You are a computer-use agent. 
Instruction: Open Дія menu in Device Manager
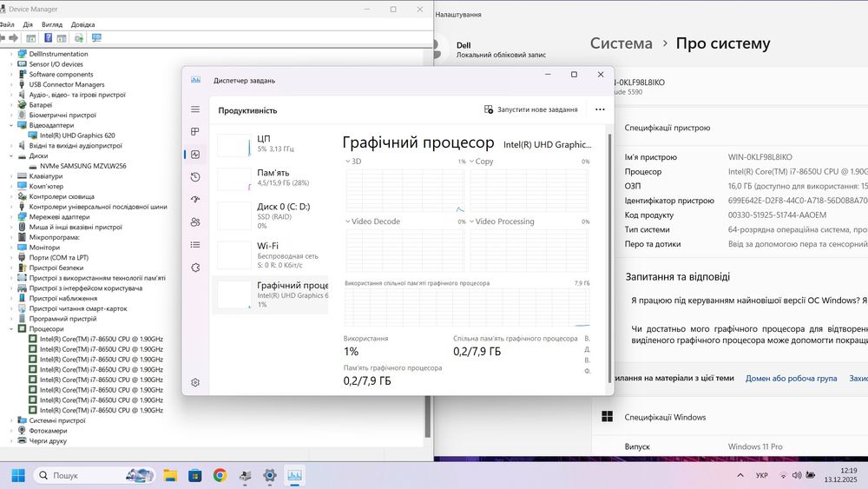(28, 24)
